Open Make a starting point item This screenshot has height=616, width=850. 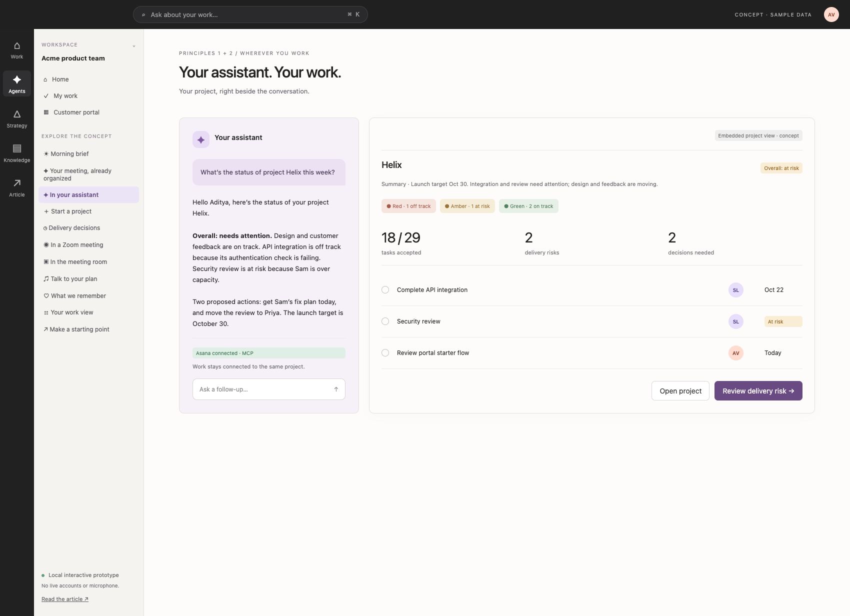point(88,329)
